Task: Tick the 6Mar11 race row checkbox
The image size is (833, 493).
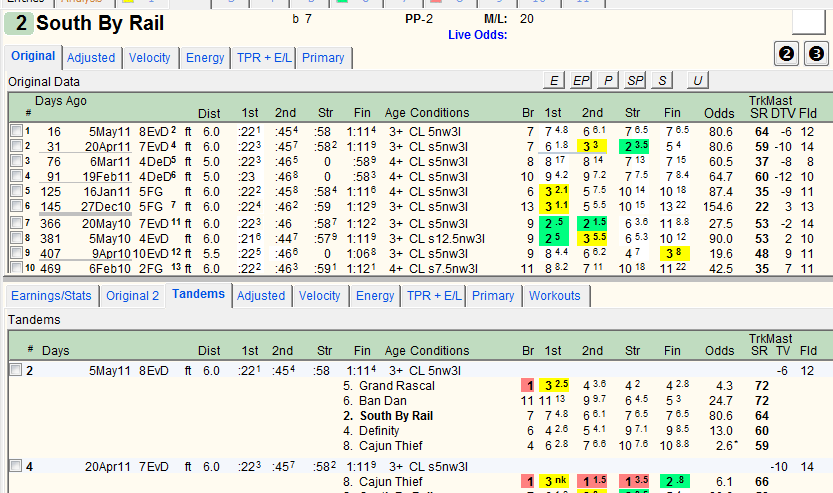Action: coord(16,160)
